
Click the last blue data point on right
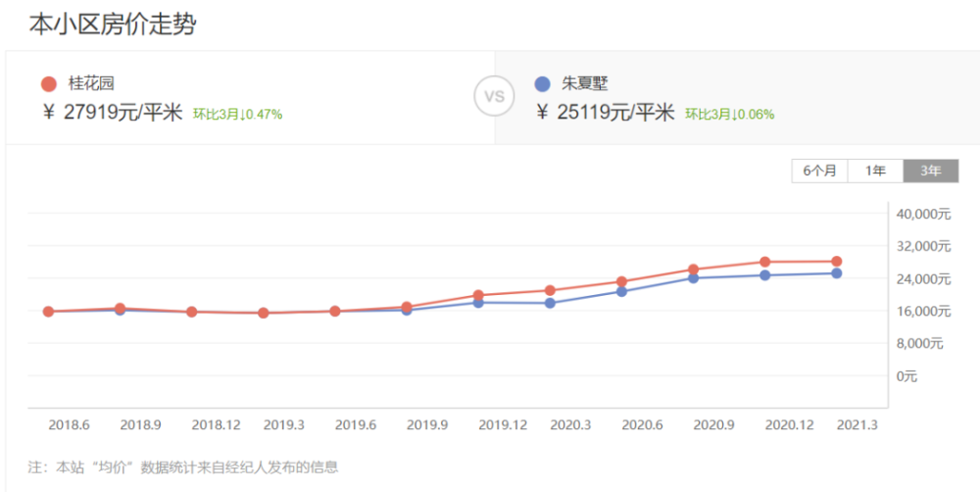pos(836,273)
